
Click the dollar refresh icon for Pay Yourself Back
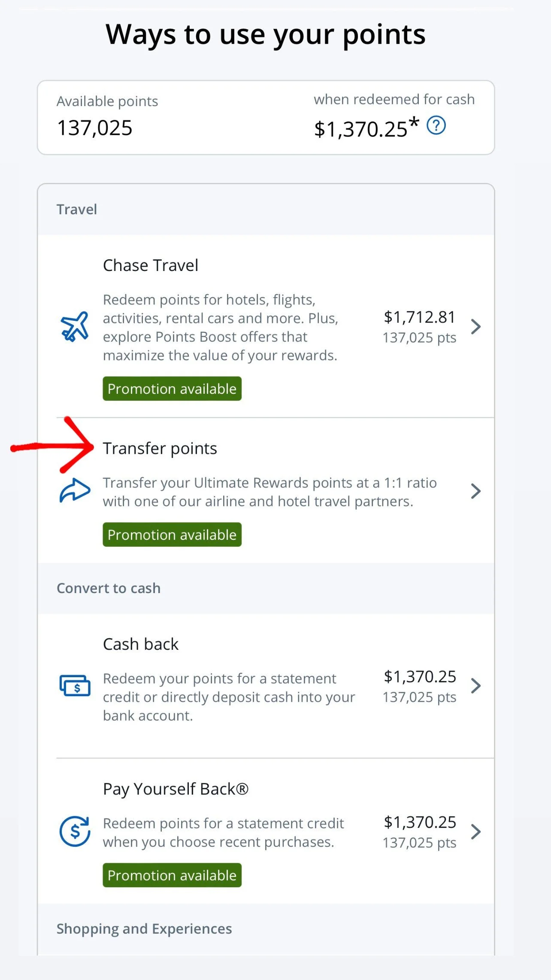pos(75,831)
